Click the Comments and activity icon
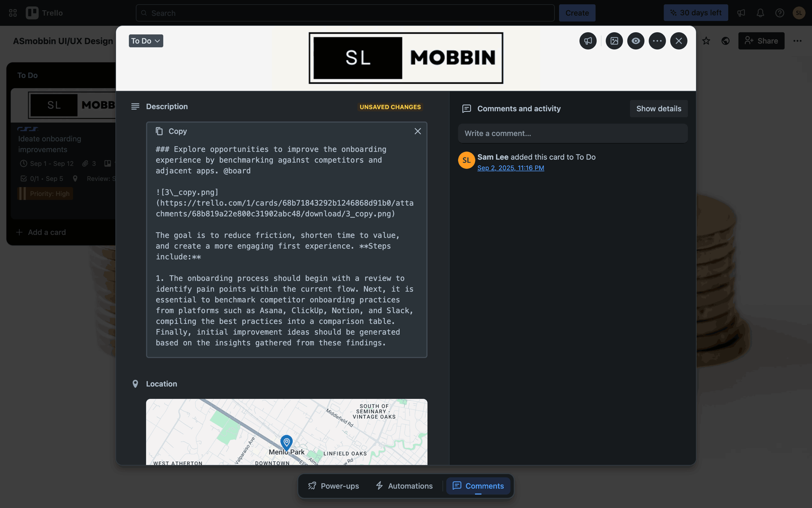 click(466, 109)
